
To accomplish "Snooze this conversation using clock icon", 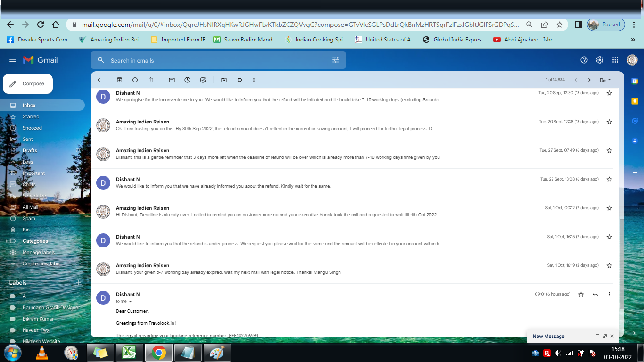I will pyautogui.click(x=187, y=80).
